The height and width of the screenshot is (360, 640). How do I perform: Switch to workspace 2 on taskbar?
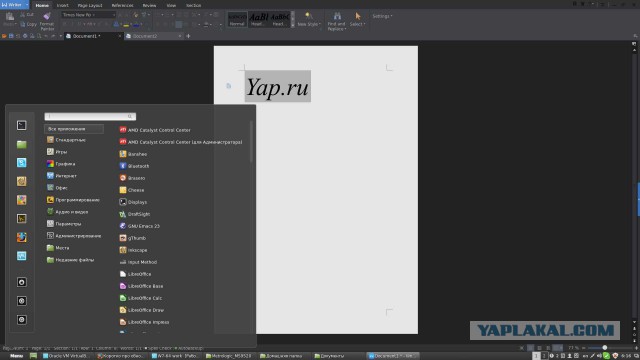(x=544, y=356)
